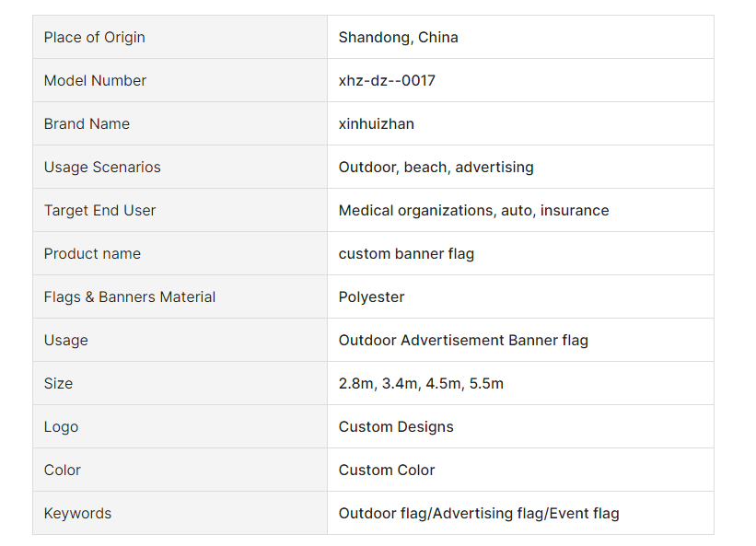756x546 pixels.
Task: Select the Usage Scenarios label
Action: [102, 168]
